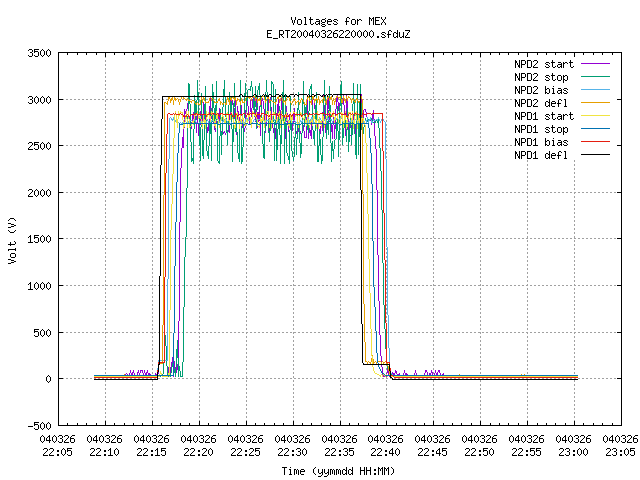Click the 2000 y-axis tick label
Image resolution: width=640 pixels, height=480 pixels.
[x=40, y=193]
